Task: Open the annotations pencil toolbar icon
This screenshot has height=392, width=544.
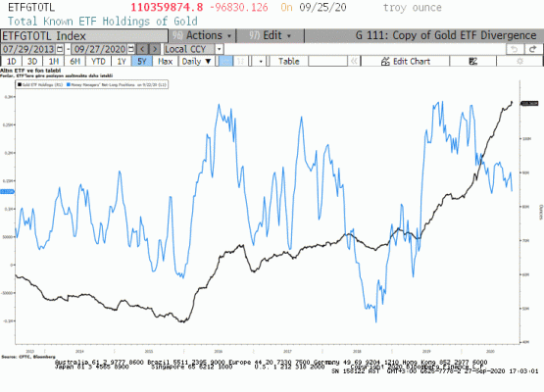Action: (472, 62)
